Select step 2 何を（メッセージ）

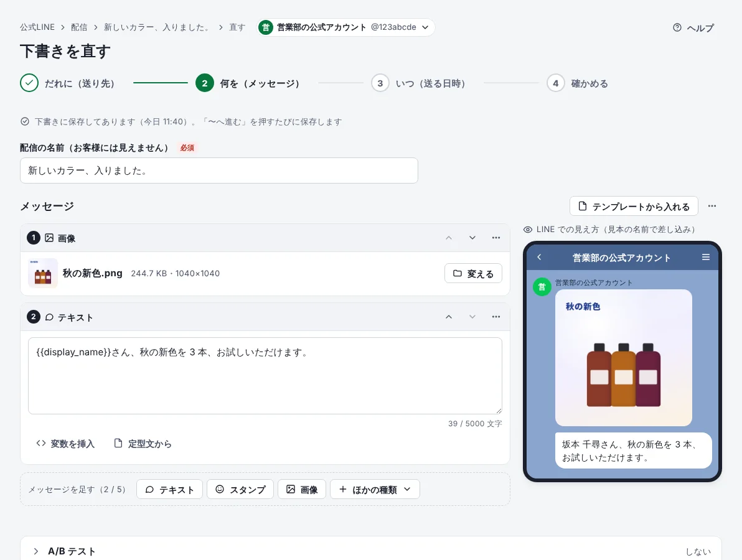tap(248, 83)
